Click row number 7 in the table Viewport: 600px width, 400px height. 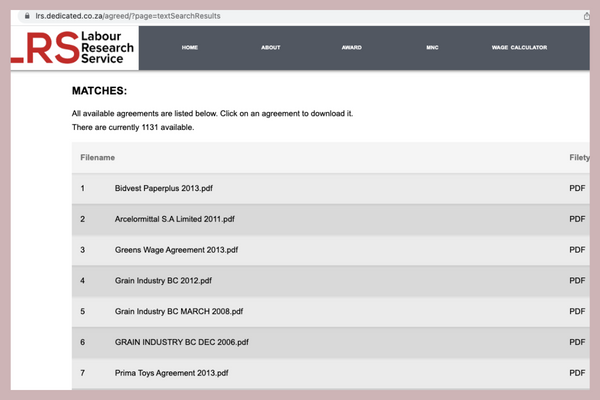click(82, 373)
